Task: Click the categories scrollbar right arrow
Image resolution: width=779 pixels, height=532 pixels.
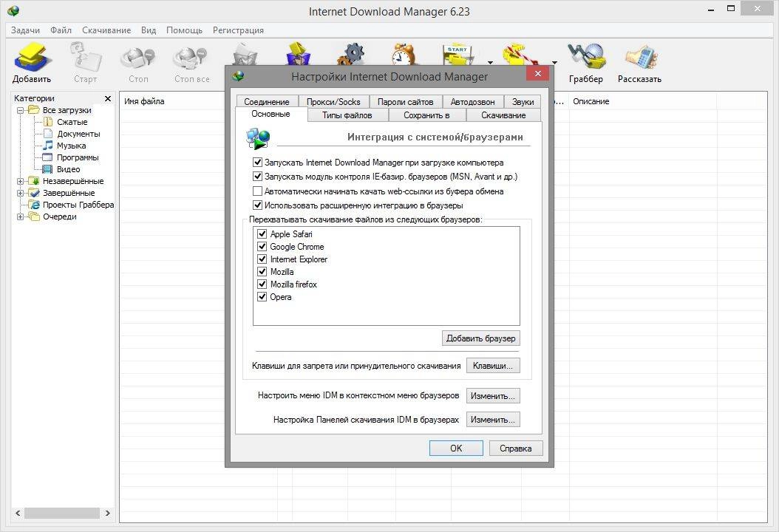Action: point(108,513)
